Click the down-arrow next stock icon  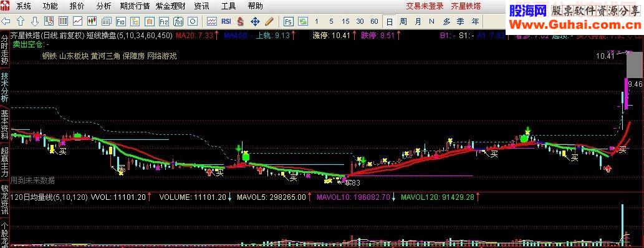pyautogui.click(x=35, y=21)
